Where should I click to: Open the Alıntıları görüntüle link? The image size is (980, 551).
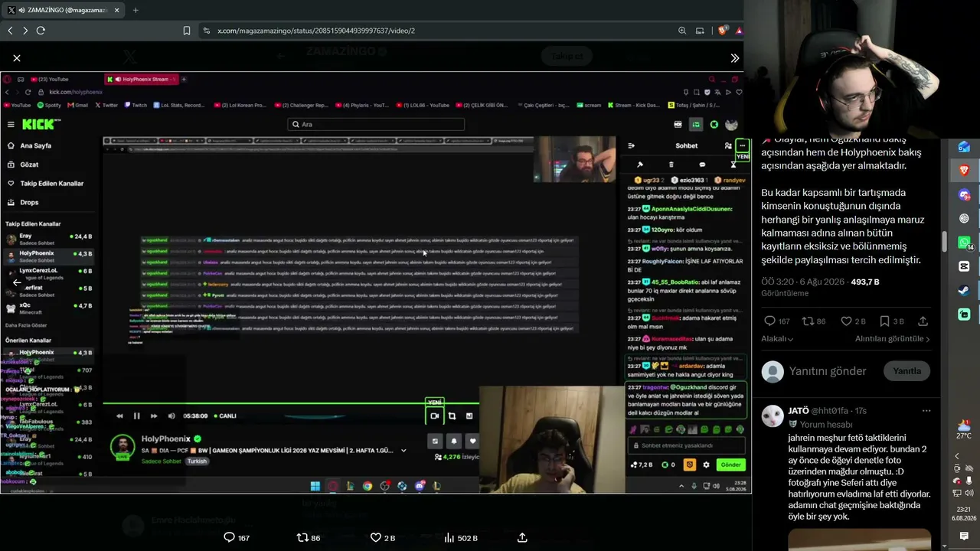(892, 339)
